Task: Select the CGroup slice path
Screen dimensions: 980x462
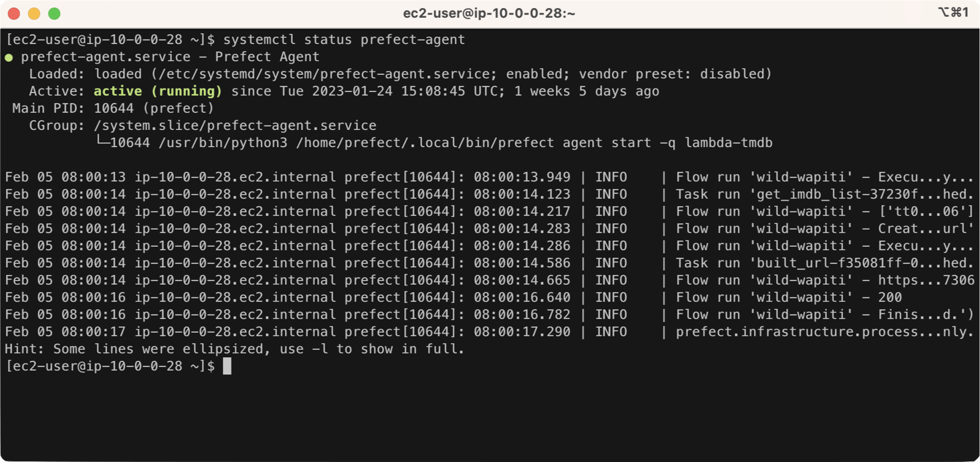Action: [235, 125]
